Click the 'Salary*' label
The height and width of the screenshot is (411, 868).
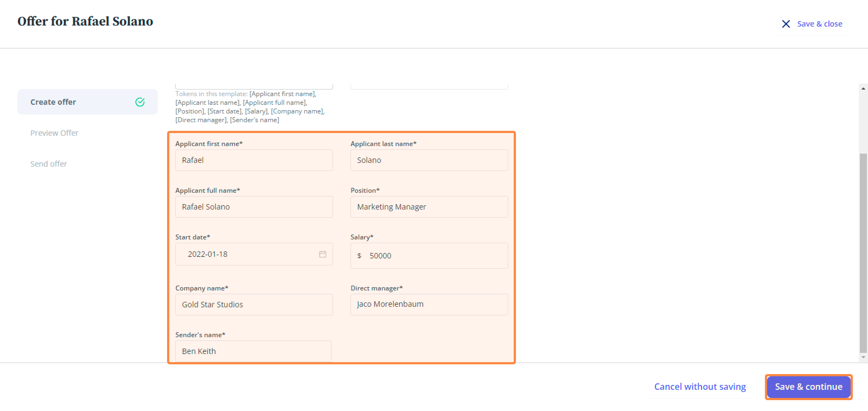point(362,237)
